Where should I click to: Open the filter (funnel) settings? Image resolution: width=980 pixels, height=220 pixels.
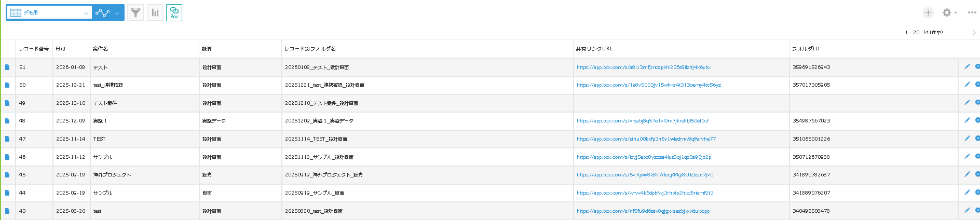pos(135,12)
